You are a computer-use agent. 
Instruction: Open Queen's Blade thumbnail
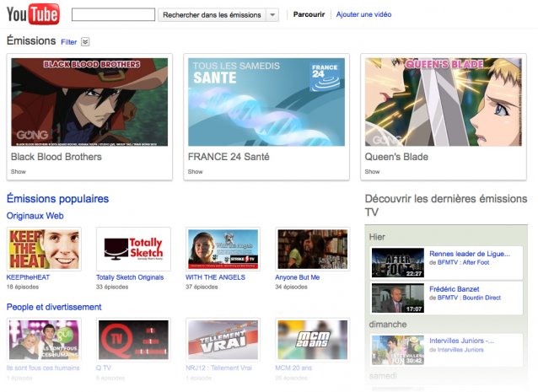pyautogui.click(x=444, y=102)
